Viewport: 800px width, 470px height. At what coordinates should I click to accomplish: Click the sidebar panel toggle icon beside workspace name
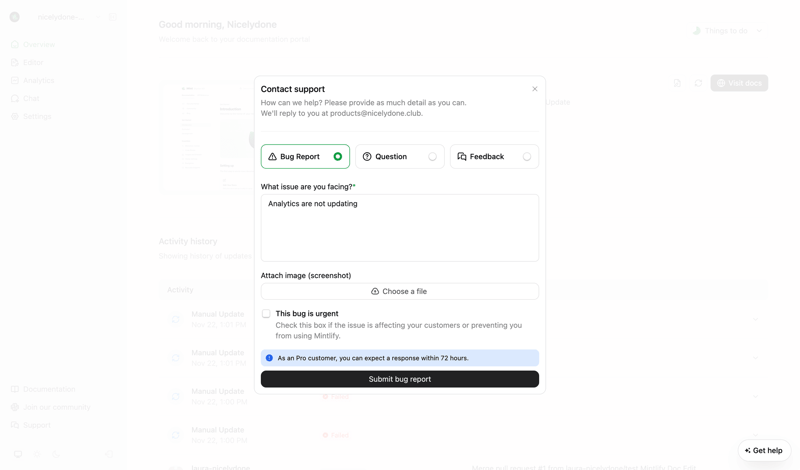pyautogui.click(x=113, y=17)
